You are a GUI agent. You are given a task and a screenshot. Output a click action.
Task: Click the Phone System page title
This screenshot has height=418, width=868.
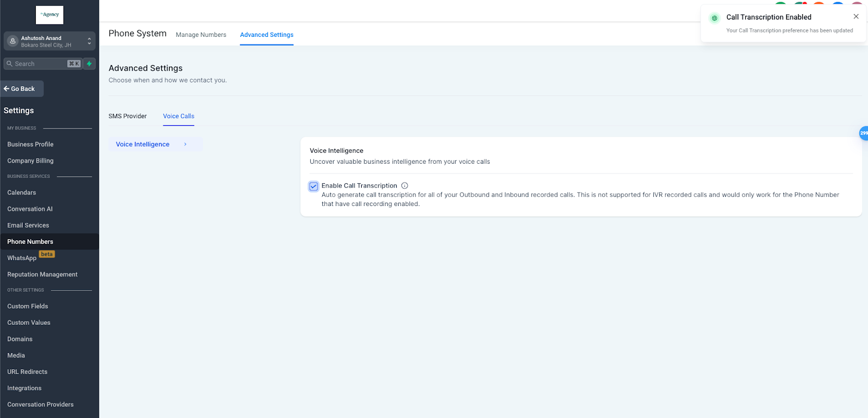pyautogui.click(x=138, y=34)
